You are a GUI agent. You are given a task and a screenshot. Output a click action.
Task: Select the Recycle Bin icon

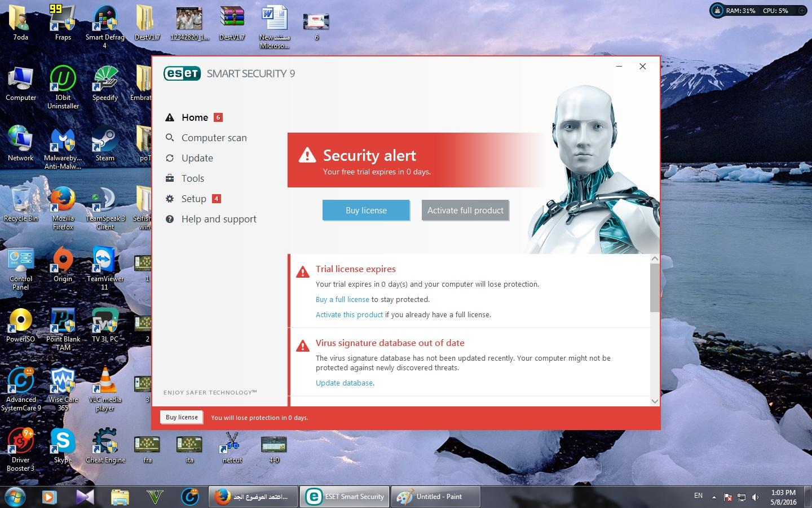tap(20, 204)
